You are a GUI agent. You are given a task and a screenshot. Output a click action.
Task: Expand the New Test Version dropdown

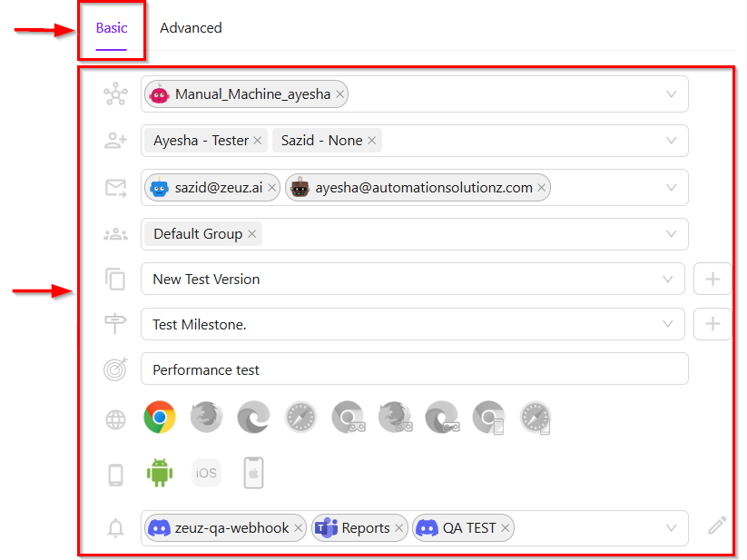pyautogui.click(x=668, y=280)
